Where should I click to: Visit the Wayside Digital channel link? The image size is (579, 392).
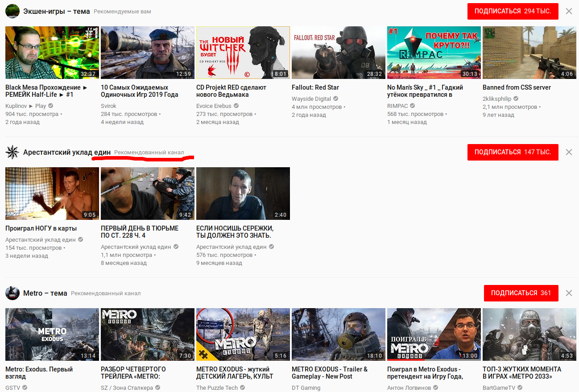pyautogui.click(x=311, y=99)
